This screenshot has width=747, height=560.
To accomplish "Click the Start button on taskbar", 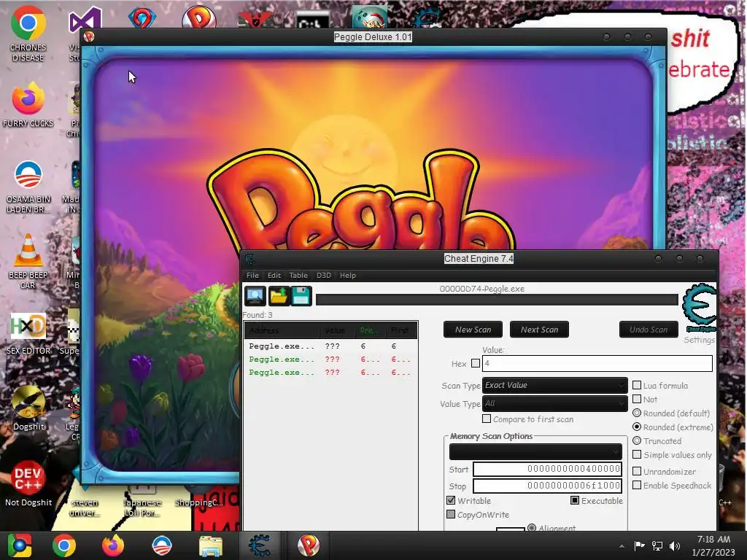I will (20, 545).
